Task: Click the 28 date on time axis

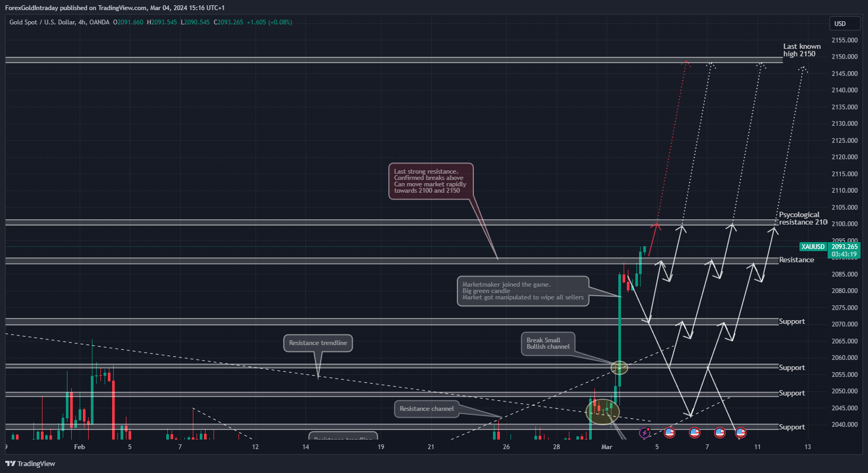Action: click(x=556, y=447)
